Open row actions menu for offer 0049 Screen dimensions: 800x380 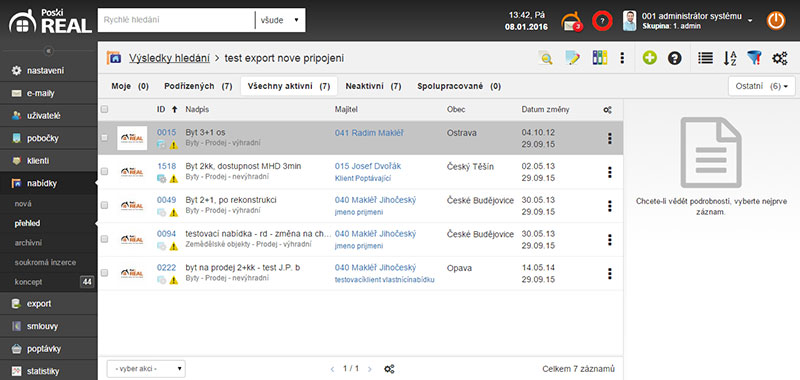pyautogui.click(x=609, y=206)
